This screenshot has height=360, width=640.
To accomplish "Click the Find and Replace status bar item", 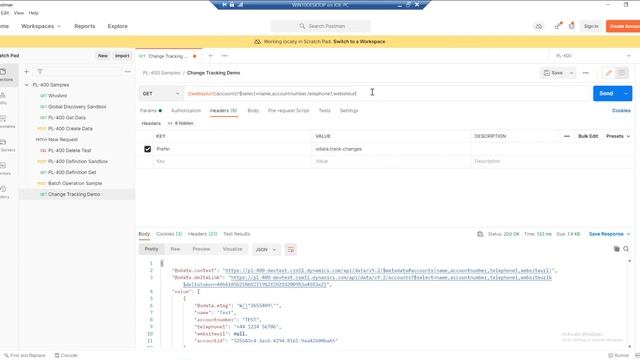I will [24, 356].
